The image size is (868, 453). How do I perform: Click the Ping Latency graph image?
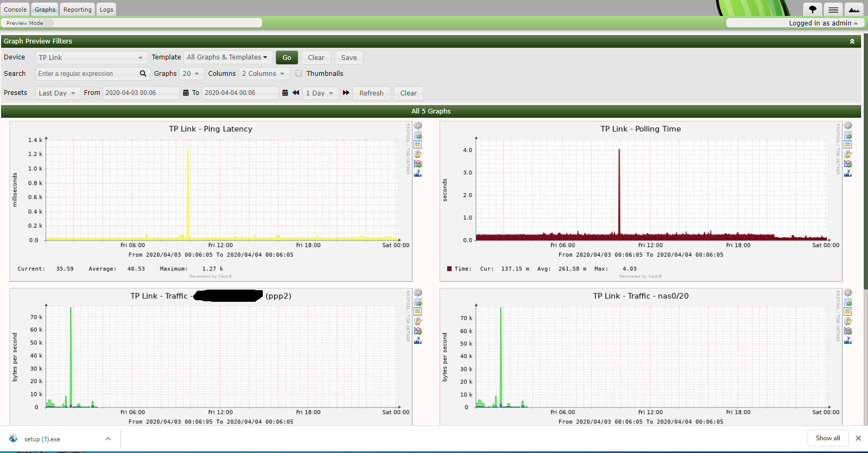click(x=211, y=202)
